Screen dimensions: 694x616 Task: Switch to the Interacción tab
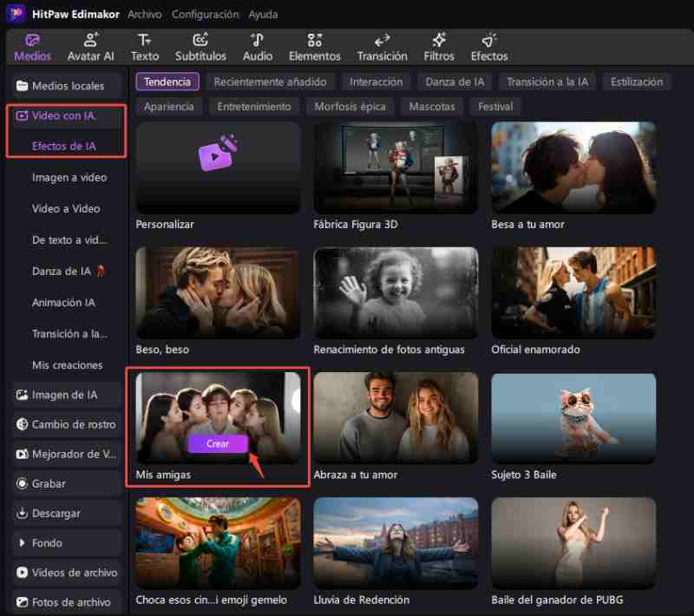376,82
